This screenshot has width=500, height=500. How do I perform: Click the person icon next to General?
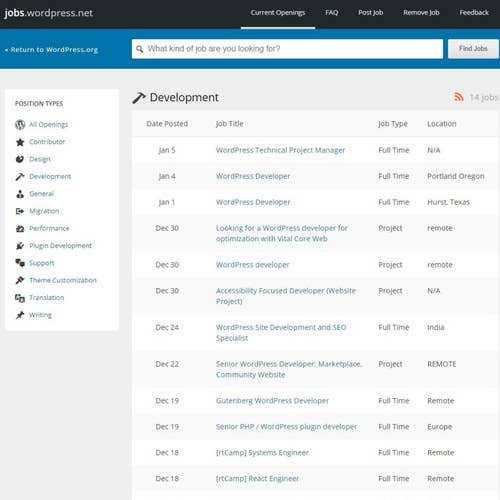point(20,194)
